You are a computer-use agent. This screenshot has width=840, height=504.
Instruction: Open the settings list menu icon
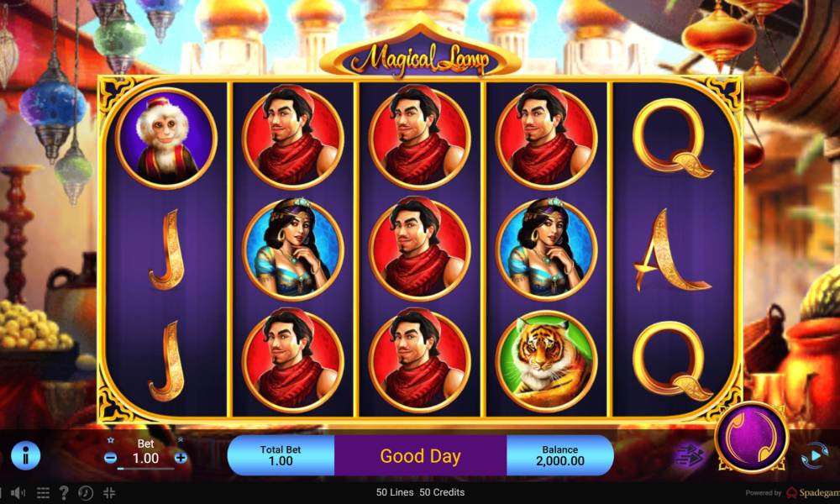click(x=43, y=493)
